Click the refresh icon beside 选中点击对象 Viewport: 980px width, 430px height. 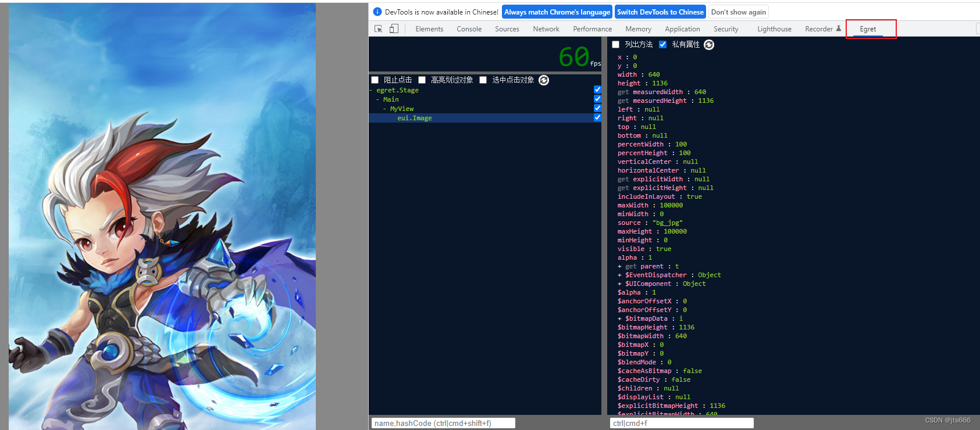click(x=544, y=80)
